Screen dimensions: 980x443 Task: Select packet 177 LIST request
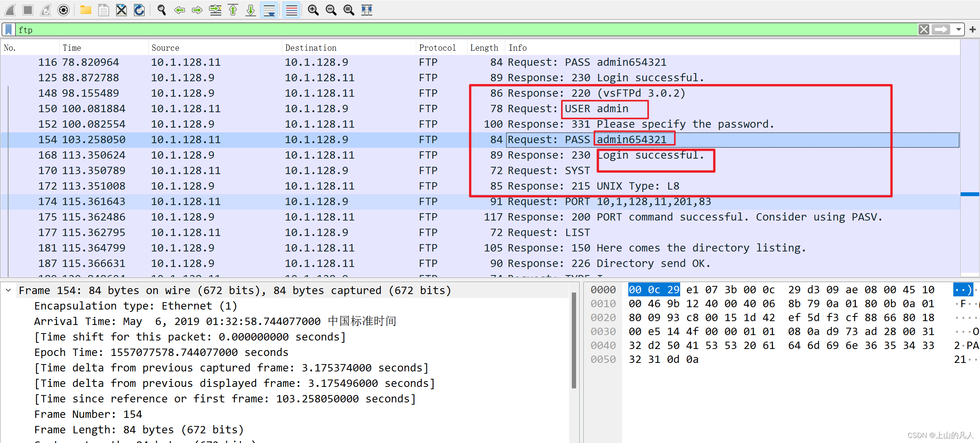click(x=480, y=233)
